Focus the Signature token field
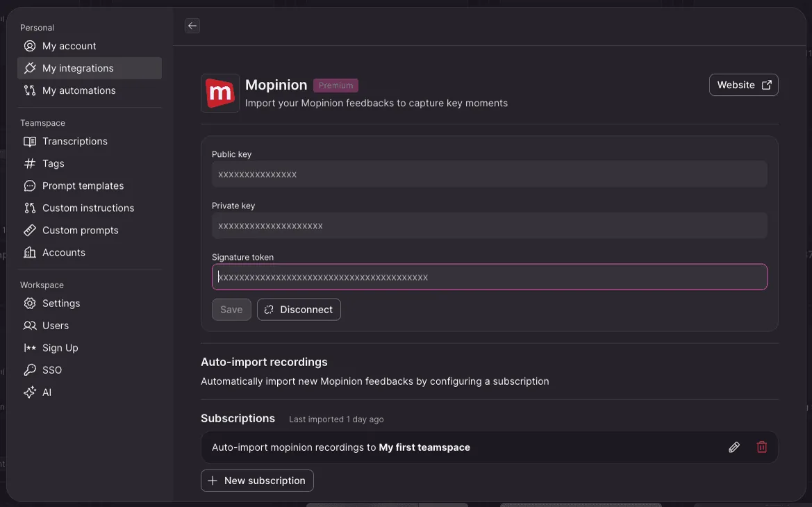This screenshot has width=812, height=507. (x=490, y=277)
